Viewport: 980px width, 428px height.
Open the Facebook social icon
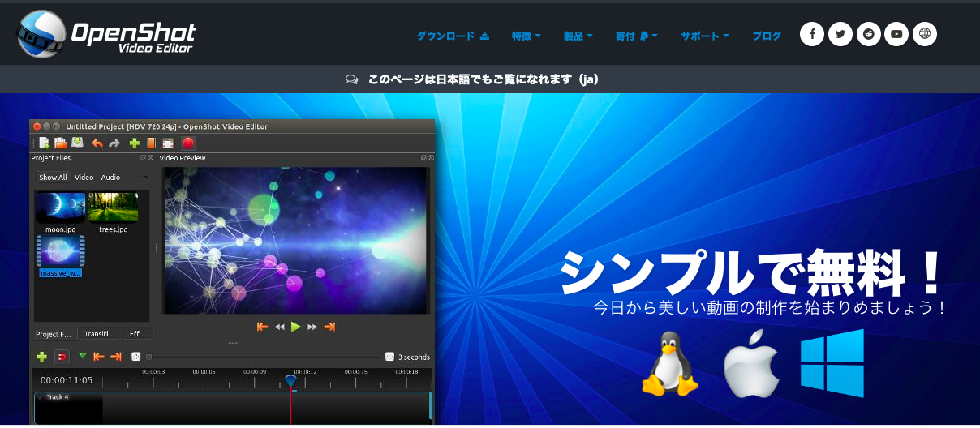click(x=812, y=34)
